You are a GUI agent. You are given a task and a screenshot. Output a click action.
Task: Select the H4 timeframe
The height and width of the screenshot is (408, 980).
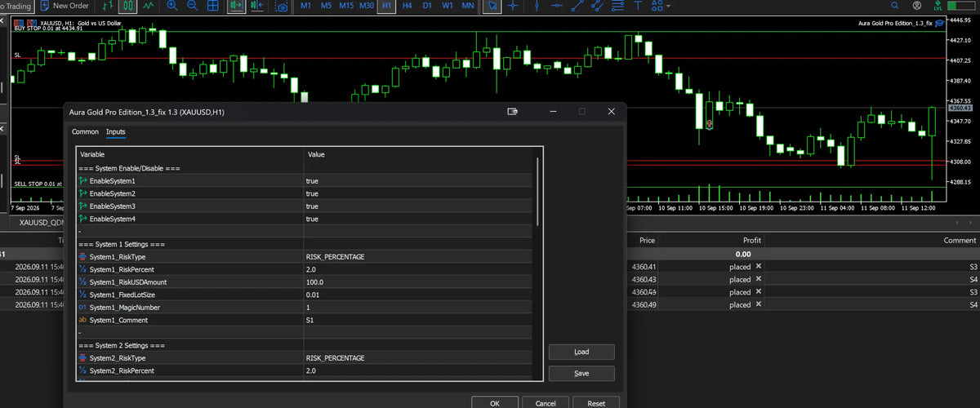tap(407, 6)
